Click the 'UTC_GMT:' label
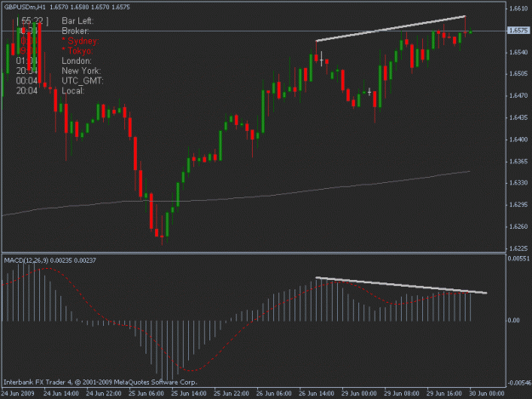This screenshot has width=532, height=399. coord(83,81)
